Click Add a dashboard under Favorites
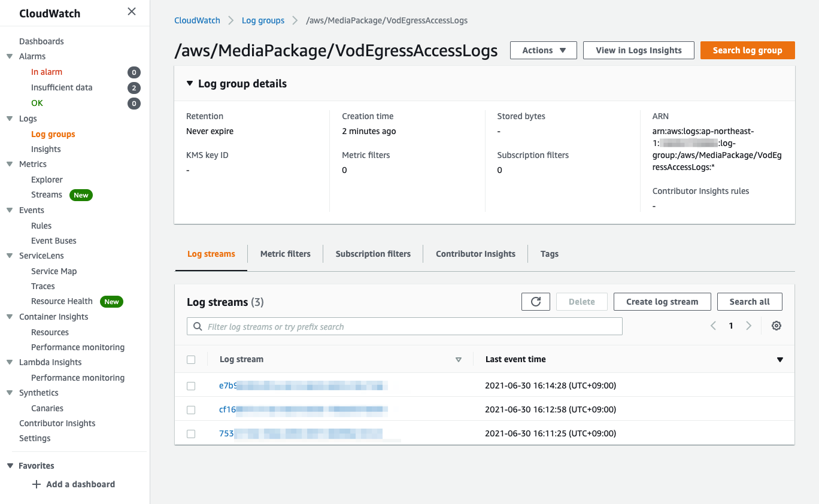This screenshot has height=504, width=819. coord(81,484)
